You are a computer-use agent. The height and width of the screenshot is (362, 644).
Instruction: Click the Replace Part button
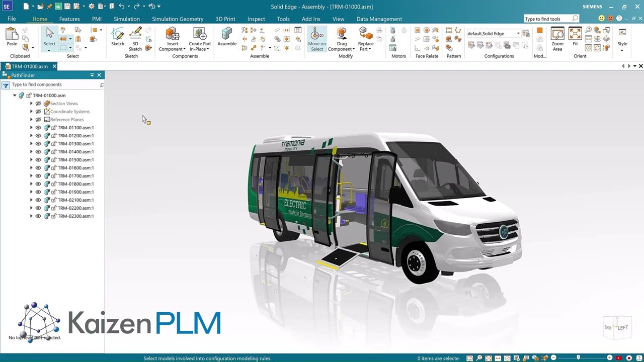coord(366,39)
